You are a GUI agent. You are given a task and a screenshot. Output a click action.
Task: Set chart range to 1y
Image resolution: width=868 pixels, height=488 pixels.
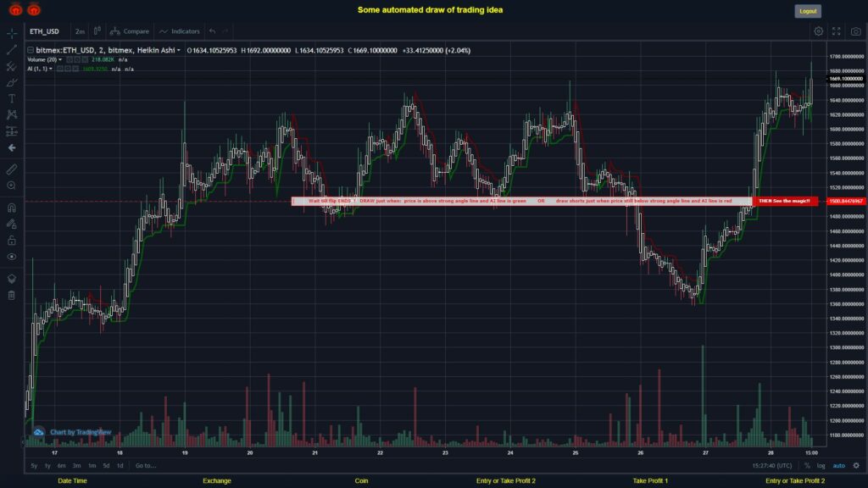(47, 466)
